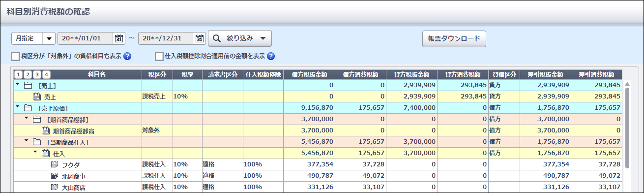644x193 pixels.
Task: Click the 貸方消費税額 column header
Action: [x=463, y=75]
